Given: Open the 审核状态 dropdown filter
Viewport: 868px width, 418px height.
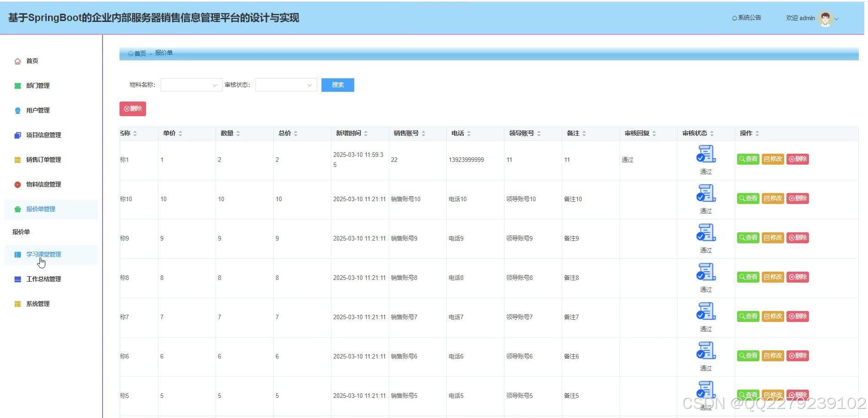Looking at the screenshot, I should [286, 85].
